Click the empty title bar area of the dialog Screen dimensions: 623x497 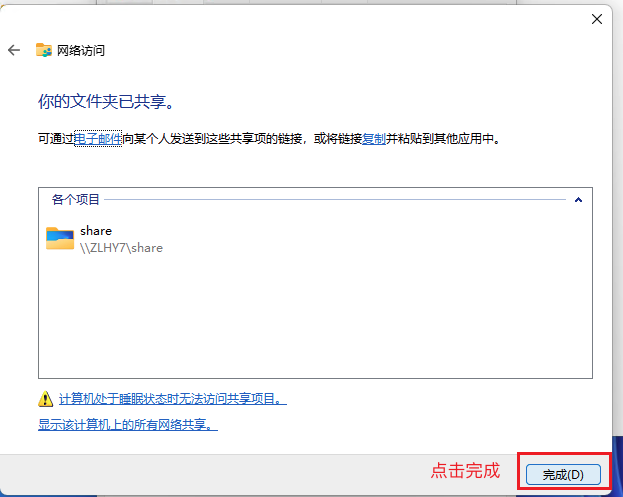300,18
